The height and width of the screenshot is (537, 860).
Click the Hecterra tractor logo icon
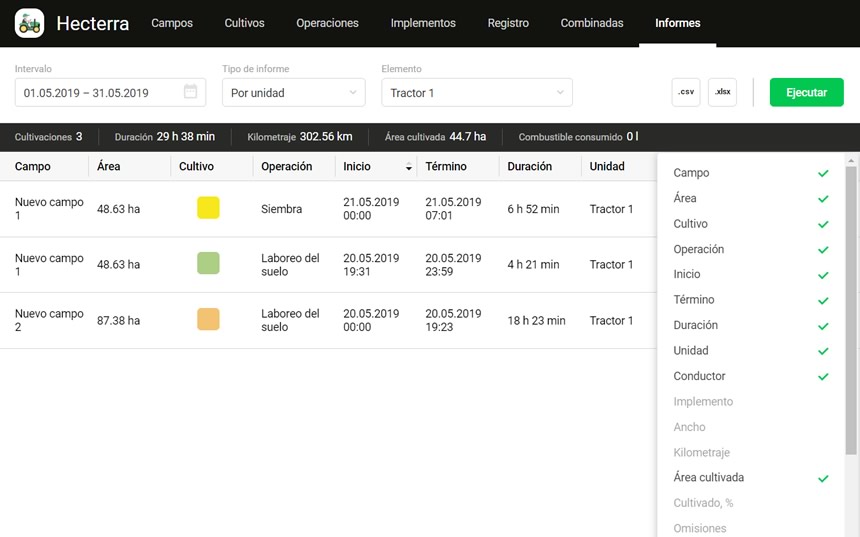(x=29, y=23)
